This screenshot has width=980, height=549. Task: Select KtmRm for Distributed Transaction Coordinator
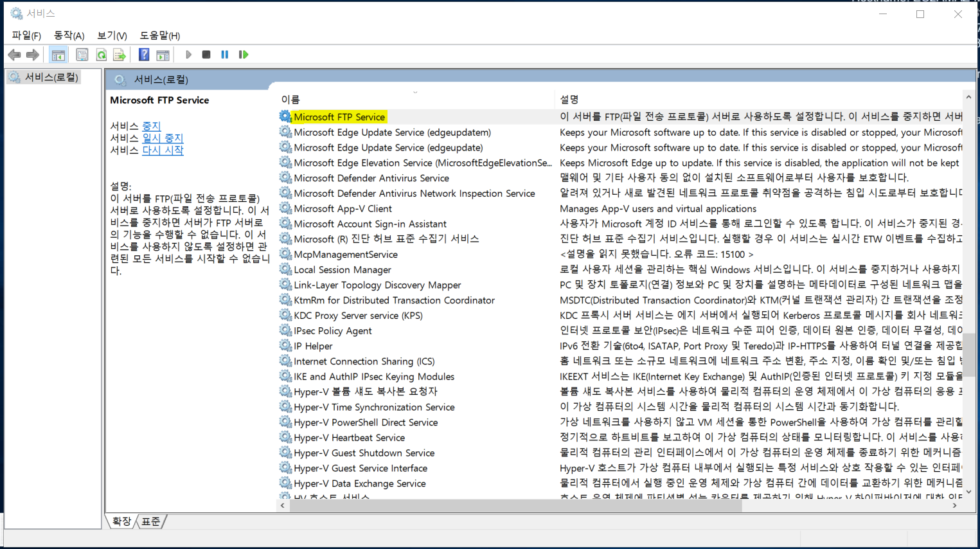point(394,300)
